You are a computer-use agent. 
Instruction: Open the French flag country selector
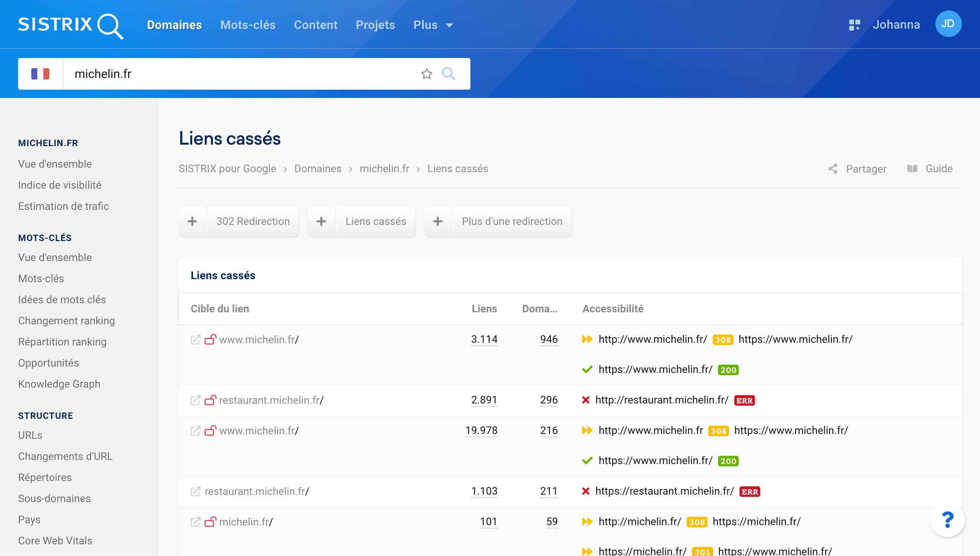click(x=40, y=74)
